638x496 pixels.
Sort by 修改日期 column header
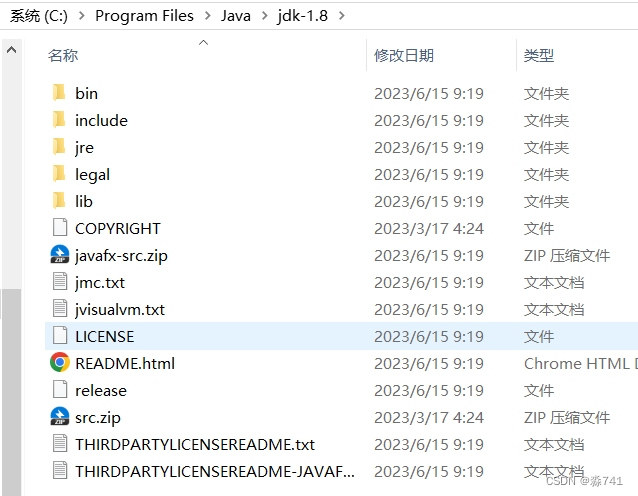[404, 55]
